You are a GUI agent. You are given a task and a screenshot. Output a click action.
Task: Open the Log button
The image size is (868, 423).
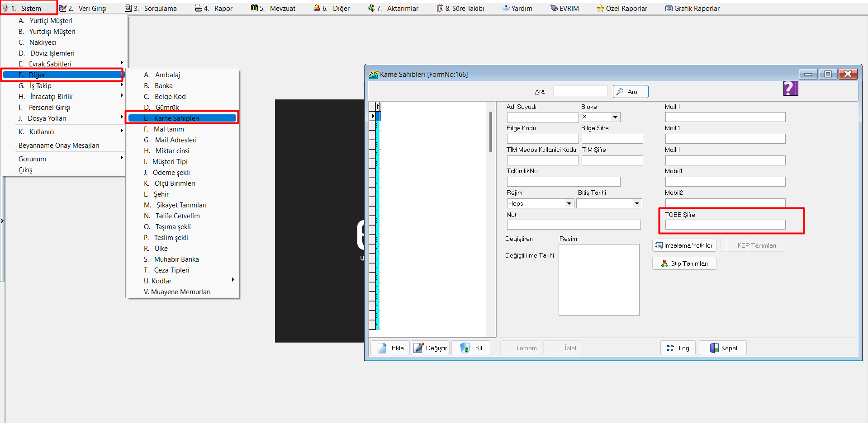click(678, 348)
